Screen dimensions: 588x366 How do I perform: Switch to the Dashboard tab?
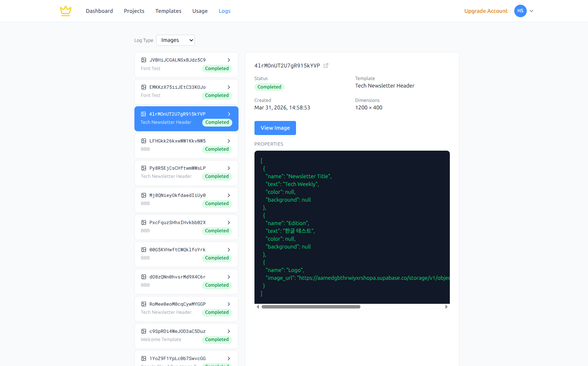tap(99, 11)
